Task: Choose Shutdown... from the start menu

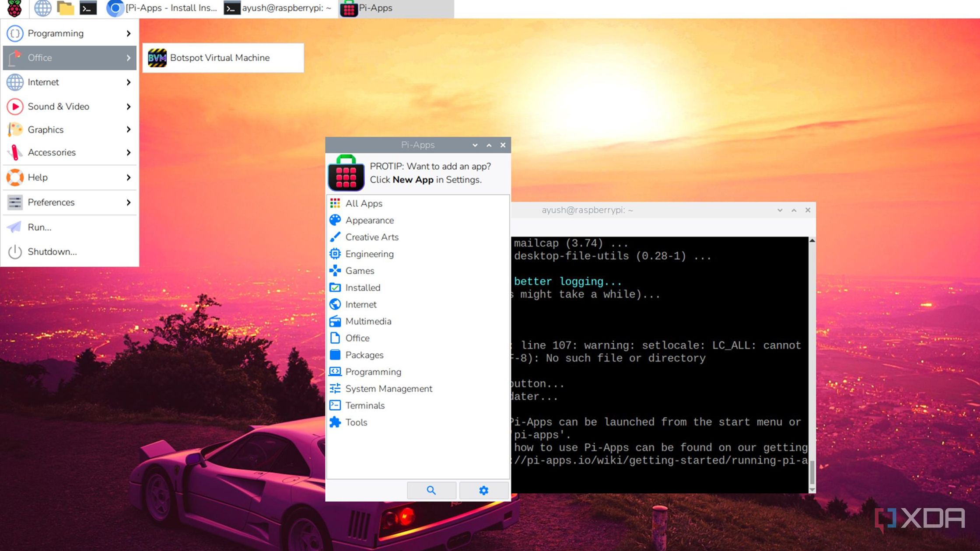Action: [70, 251]
